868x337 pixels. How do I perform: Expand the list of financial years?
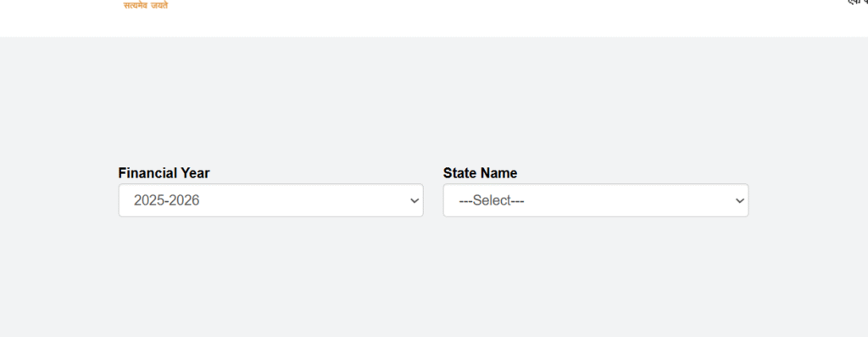click(270, 200)
